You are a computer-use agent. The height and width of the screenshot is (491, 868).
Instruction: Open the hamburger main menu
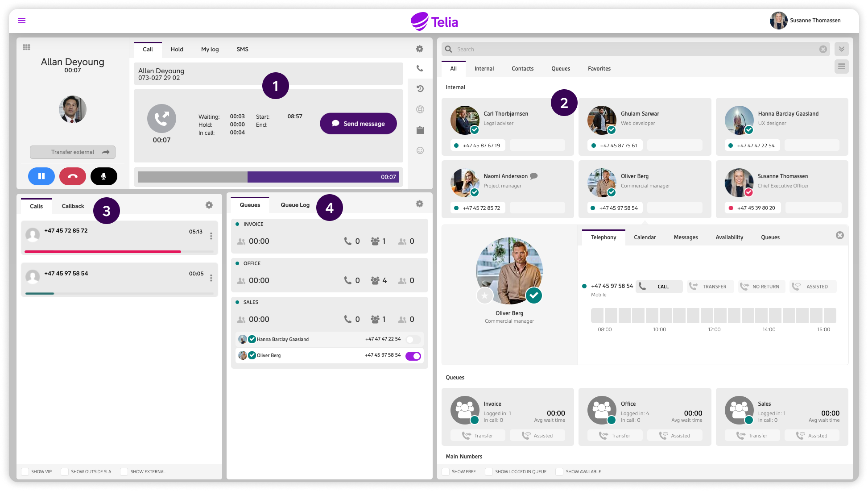22,21
